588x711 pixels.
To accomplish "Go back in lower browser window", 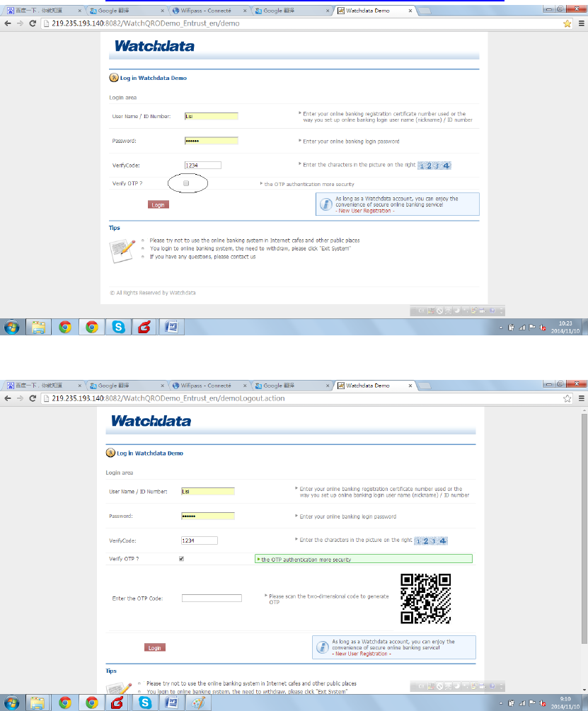I will click(x=8, y=398).
